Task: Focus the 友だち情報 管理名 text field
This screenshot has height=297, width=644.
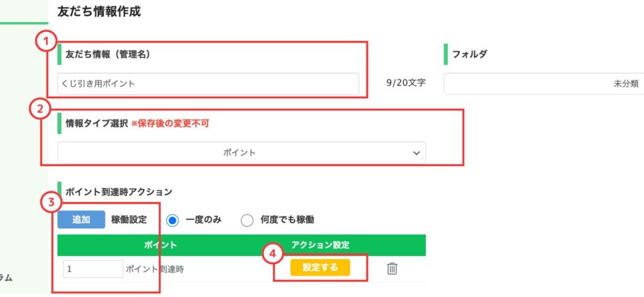Action: pos(208,84)
